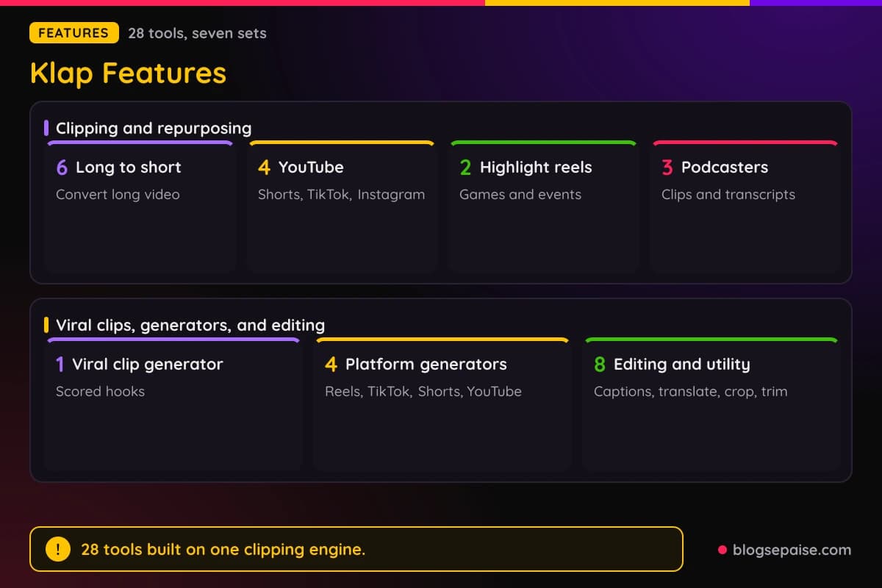Click the "Klap Features" heading
882x588 pixels.
click(128, 73)
